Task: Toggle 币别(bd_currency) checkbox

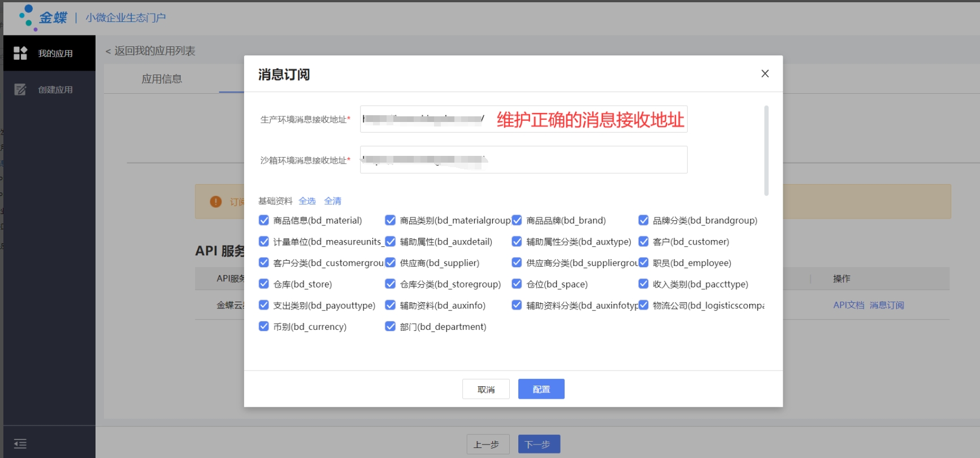Action: [x=264, y=326]
